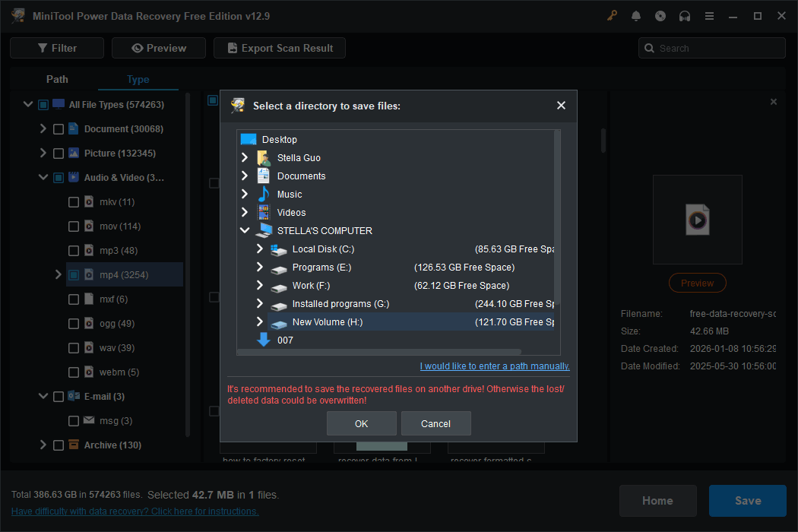Image resolution: width=798 pixels, height=532 pixels.
Task: Click the blue Save button
Action: tap(748, 500)
